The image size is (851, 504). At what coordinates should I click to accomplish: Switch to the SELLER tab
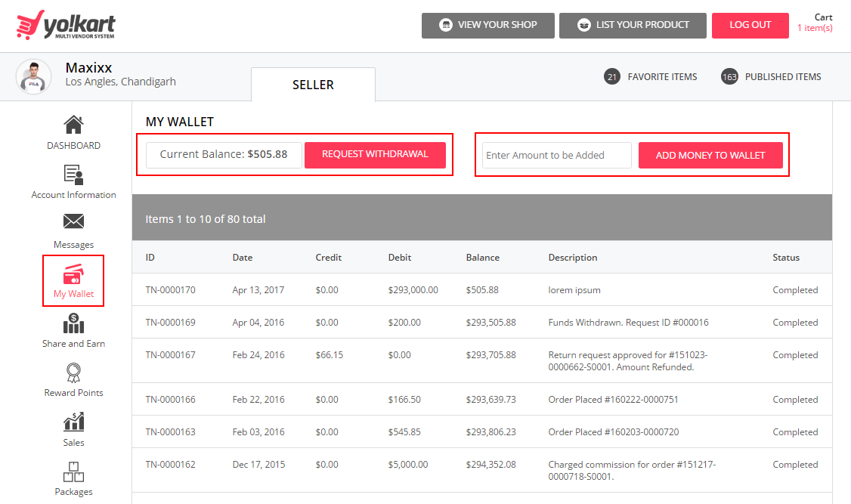coord(313,85)
